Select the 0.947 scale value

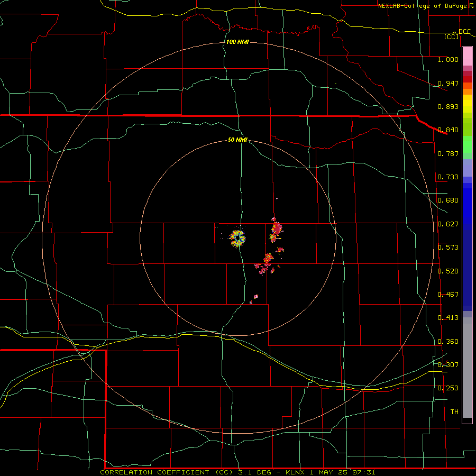448,83
